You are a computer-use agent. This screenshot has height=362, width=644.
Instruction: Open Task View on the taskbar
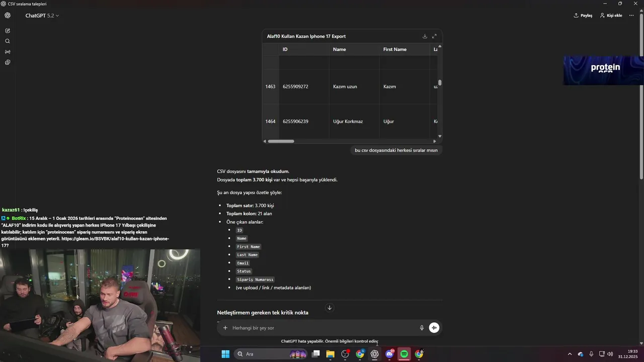(316, 354)
